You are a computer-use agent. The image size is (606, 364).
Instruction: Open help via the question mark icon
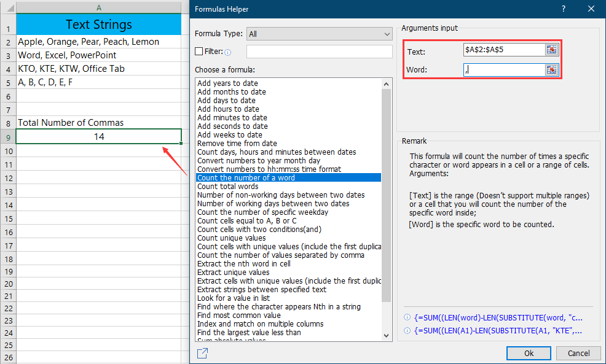pyautogui.click(x=564, y=9)
